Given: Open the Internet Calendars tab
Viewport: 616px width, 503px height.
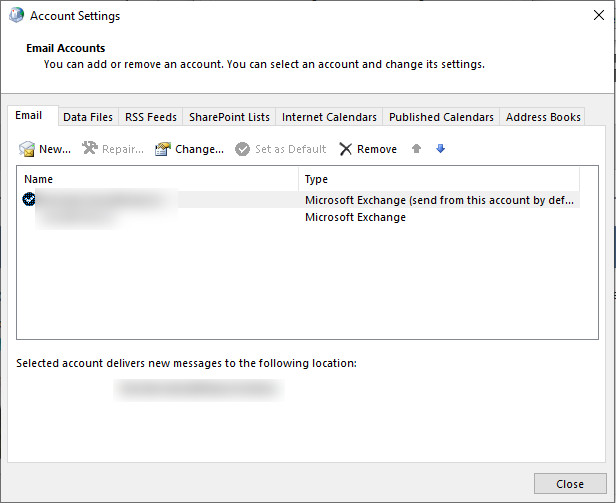Looking at the screenshot, I should click(329, 117).
